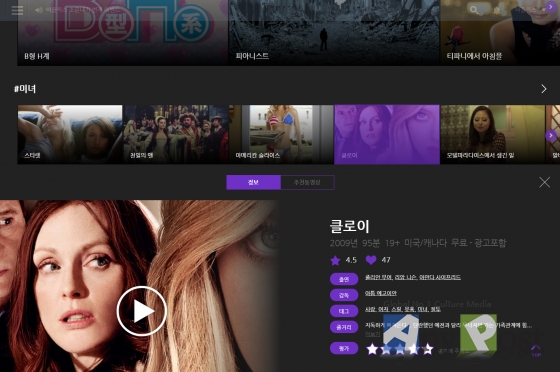Click the search magnifier icon
The image size is (560, 372).
click(x=474, y=10)
